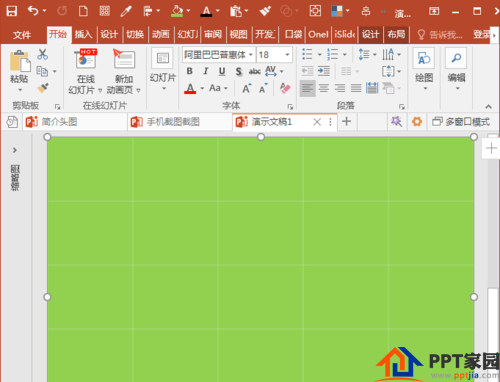500x382 pixels.
Task: Open the 文件 menu
Action: click(22, 35)
